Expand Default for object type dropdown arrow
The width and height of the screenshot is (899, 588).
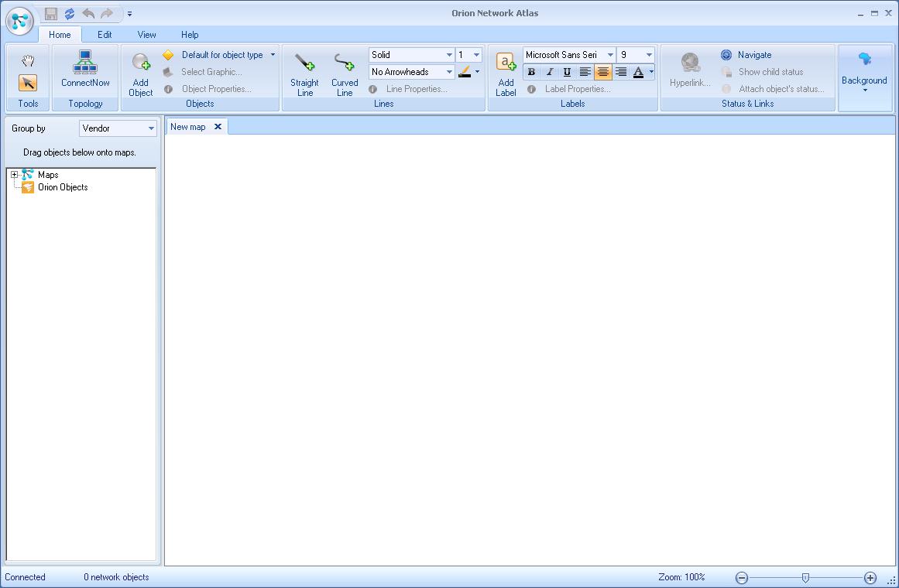pos(273,55)
